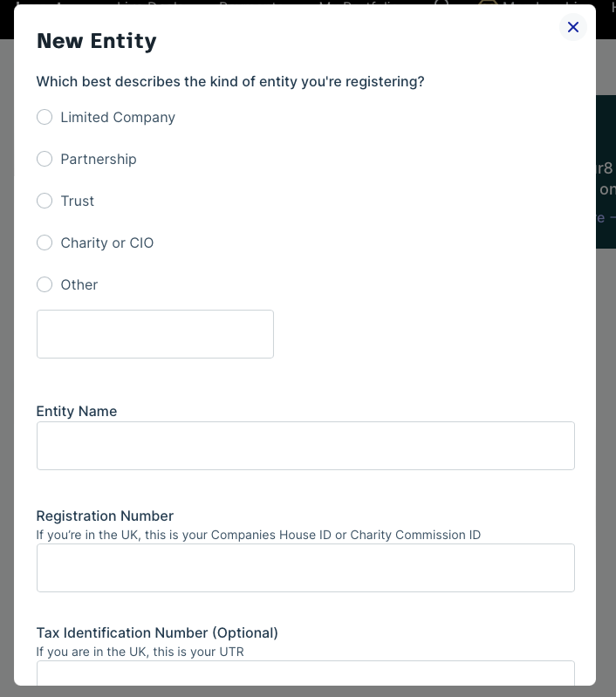Click the "Partnership" label text
616x697 pixels.
[x=99, y=159]
